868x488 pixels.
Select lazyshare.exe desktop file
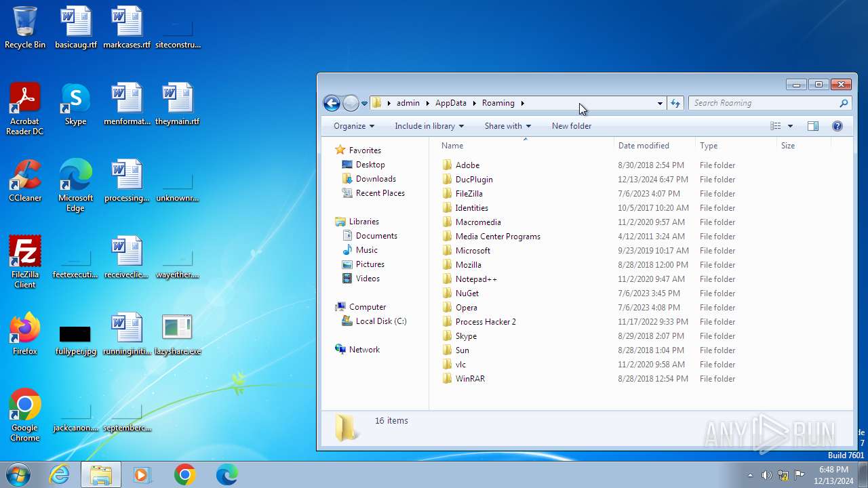178,334
